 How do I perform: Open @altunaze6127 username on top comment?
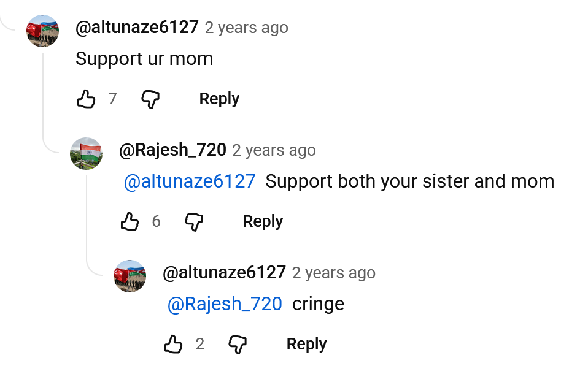pos(137,28)
